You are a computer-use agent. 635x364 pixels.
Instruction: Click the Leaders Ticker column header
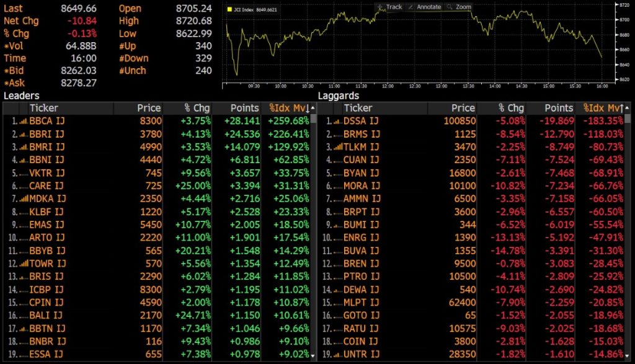click(x=43, y=108)
